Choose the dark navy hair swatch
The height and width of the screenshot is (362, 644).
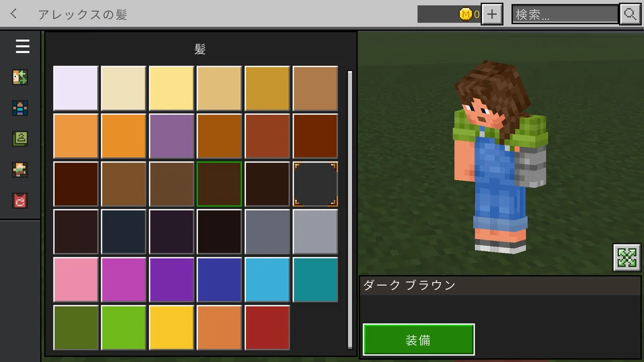[x=123, y=232]
